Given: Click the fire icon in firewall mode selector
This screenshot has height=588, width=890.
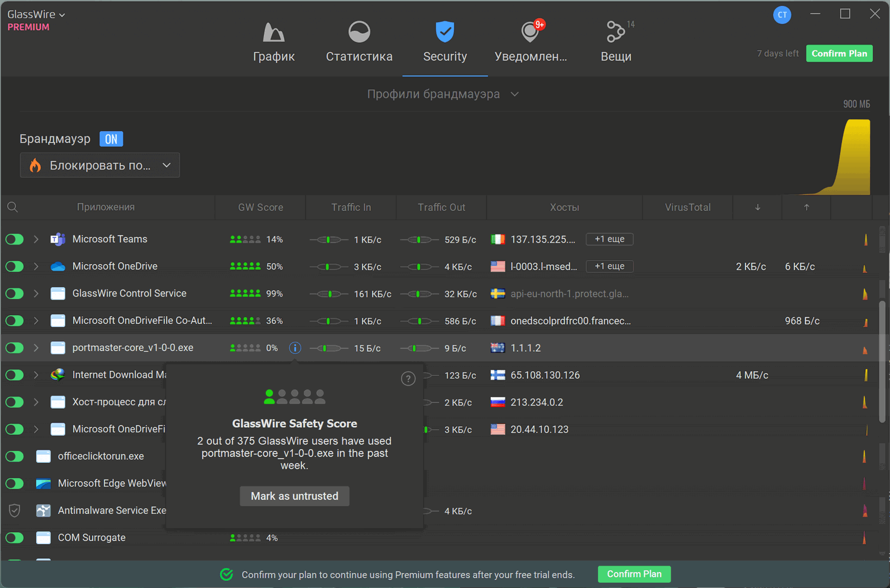Looking at the screenshot, I should 36,165.
